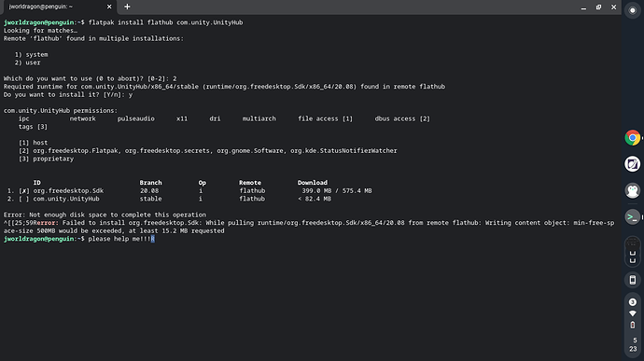Viewport: 644px width, 361px height.
Task: Click the '[1] host' line
Action: point(33,143)
